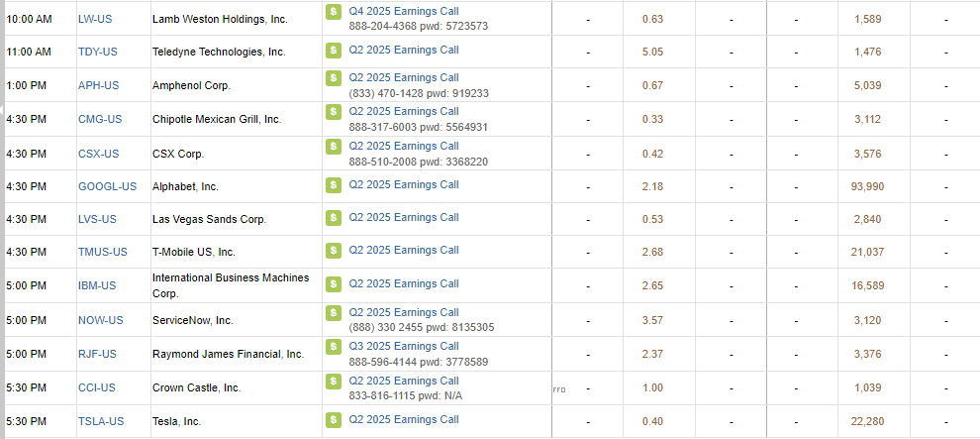Open Amphenol Q2 2025 Earnings Call link
Viewport: 980px width, 439px height.
click(404, 77)
